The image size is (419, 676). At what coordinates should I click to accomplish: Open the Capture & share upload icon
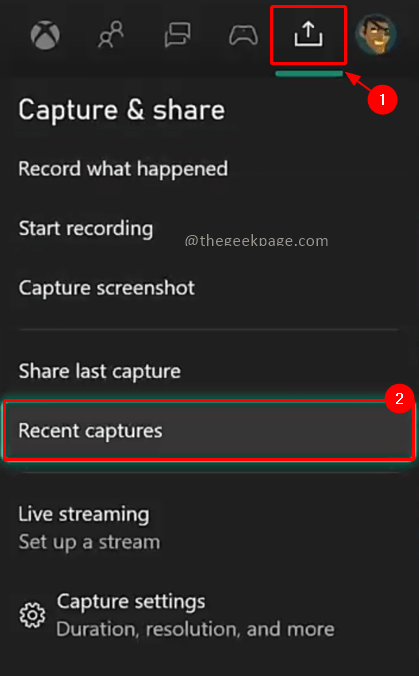click(x=309, y=34)
